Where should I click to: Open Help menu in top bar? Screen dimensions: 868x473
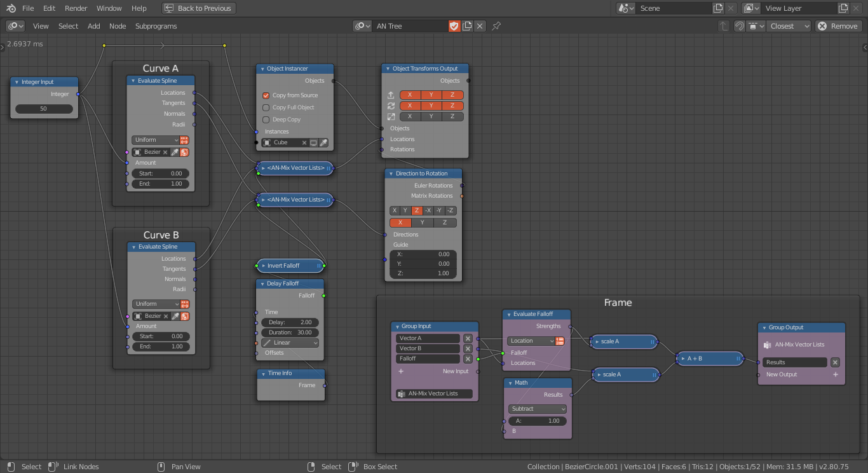pos(139,8)
